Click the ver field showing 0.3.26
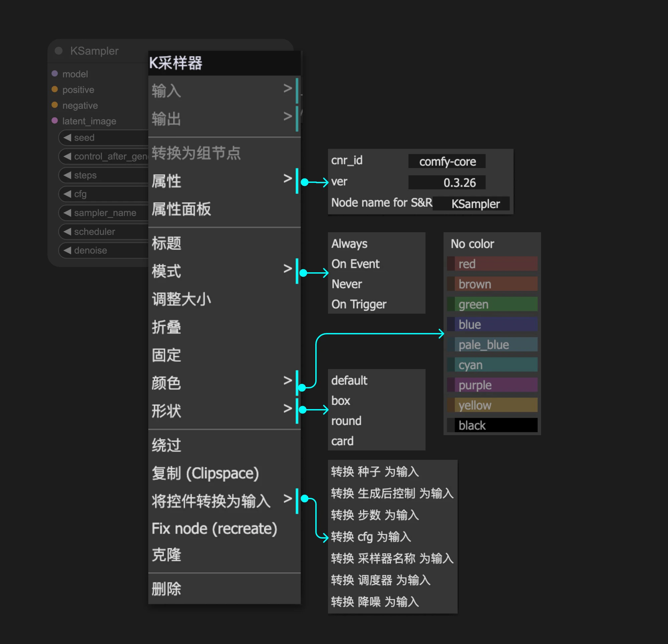 447,182
